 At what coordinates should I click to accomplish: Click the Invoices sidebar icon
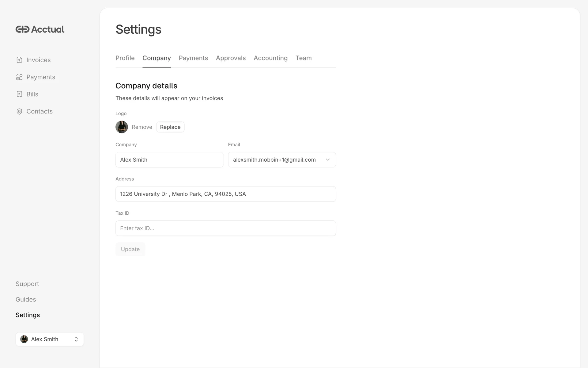click(x=19, y=60)
